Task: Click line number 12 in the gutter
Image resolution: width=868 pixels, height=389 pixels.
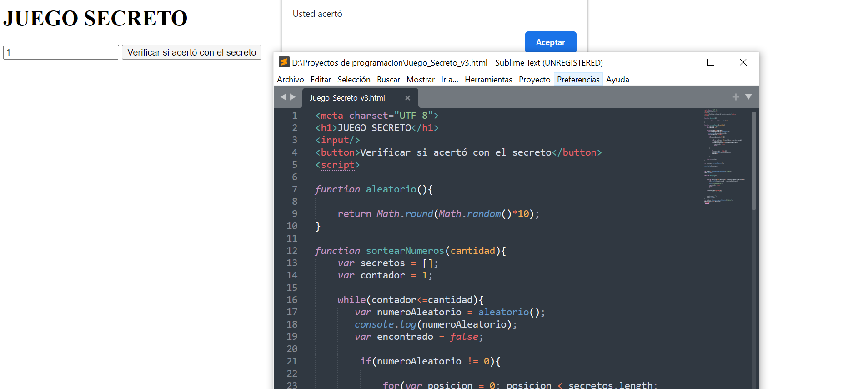Action: point(292,251)
